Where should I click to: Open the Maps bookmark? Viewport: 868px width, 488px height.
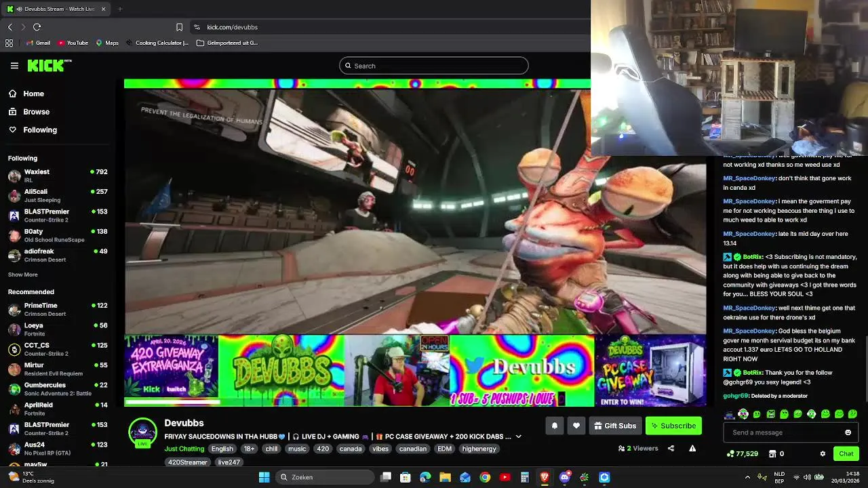pyautogui.click(x=107, y=43)
